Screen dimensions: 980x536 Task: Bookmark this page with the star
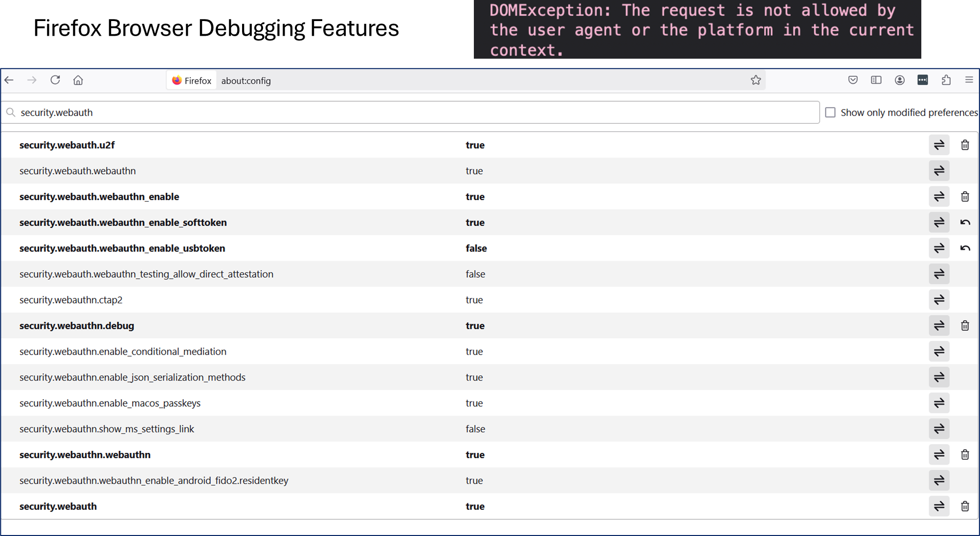pos(756,80)
